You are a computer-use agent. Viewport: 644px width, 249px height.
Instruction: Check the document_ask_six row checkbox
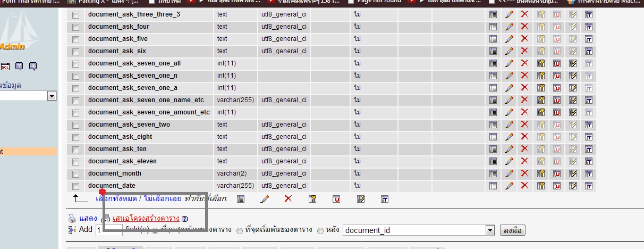click(x=75, y=52)
